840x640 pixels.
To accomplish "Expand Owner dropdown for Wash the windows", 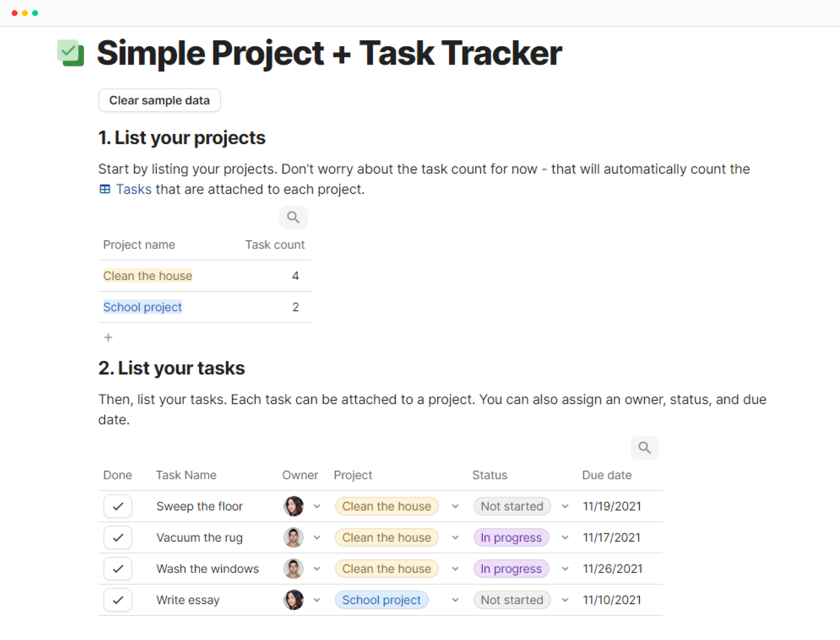I will (x=317, y=569).
